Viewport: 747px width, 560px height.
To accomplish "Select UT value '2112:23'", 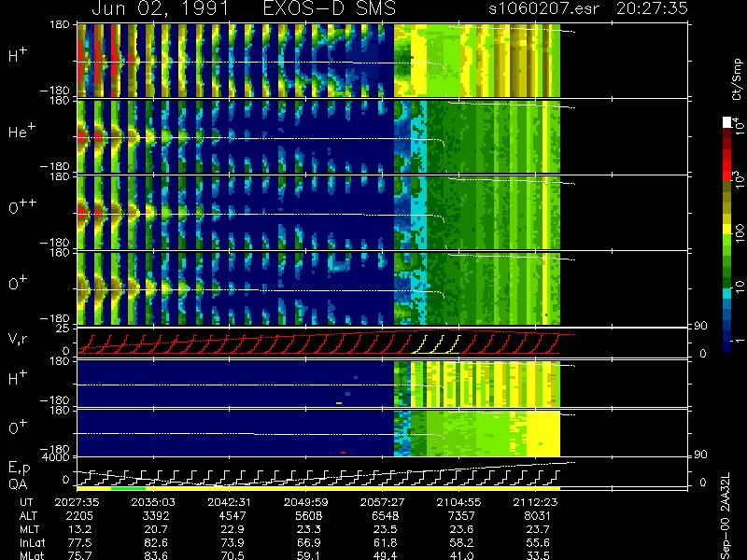I will [x=535, y=502].
